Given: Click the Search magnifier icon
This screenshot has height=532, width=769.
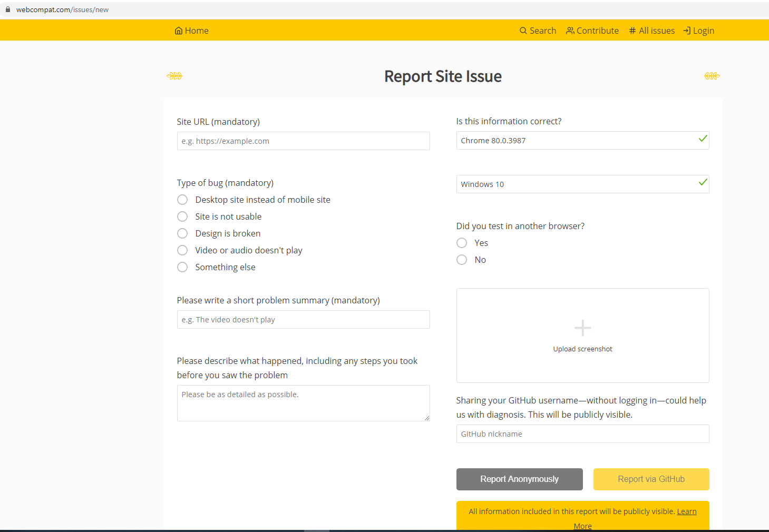Looking at the screenshot, I should (523, 31).
